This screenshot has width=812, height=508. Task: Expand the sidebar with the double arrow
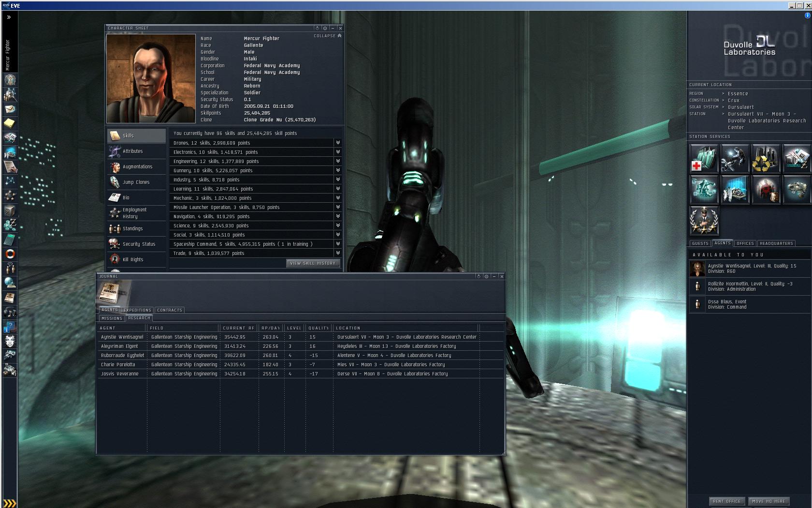(x=9, y=17)
